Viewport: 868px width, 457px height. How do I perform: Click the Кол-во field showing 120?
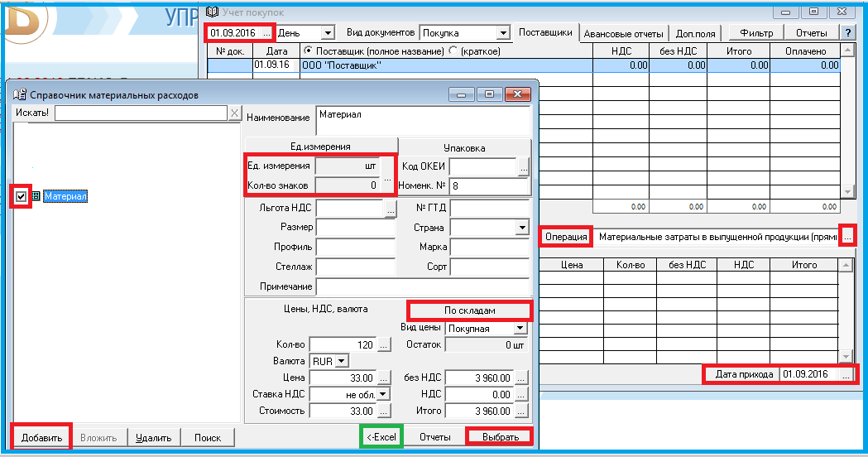(x=343, y=344)
